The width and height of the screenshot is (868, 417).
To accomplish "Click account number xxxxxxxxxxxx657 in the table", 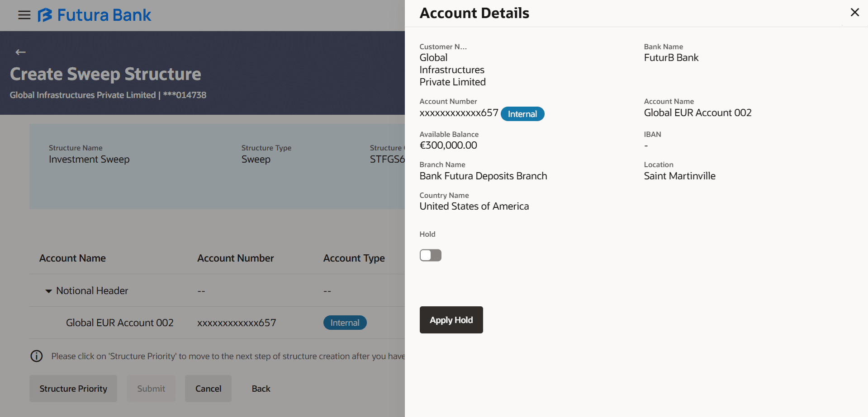I will [x=237, y=323].
